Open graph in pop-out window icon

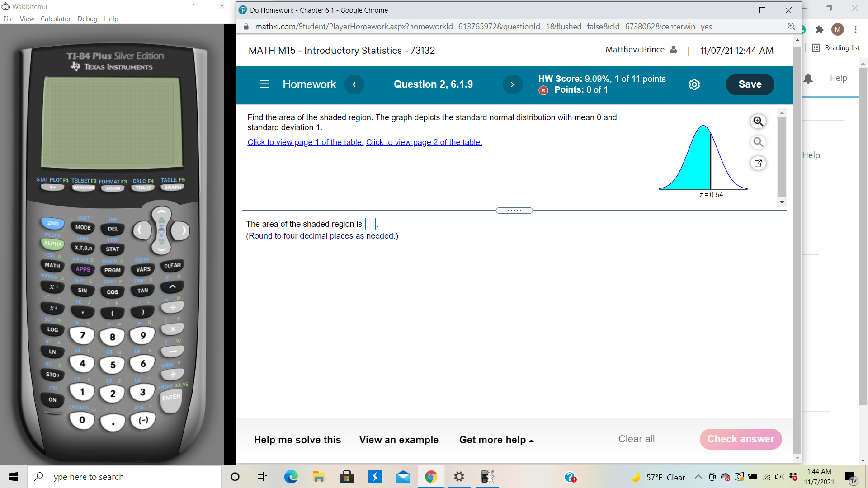(x=758, y=163)
